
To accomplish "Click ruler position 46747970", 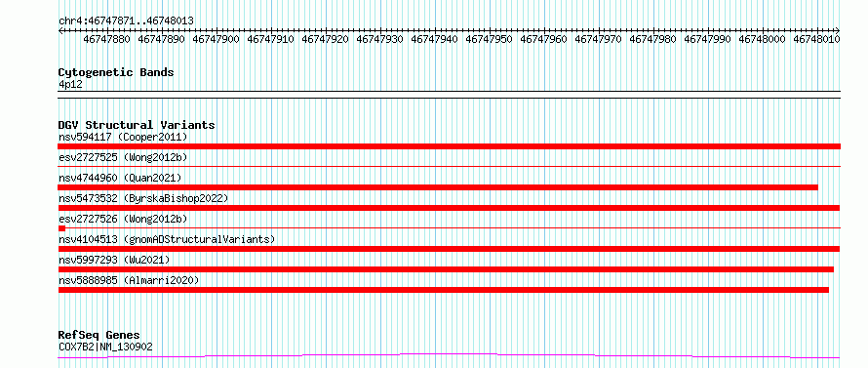I will point(599,39).
